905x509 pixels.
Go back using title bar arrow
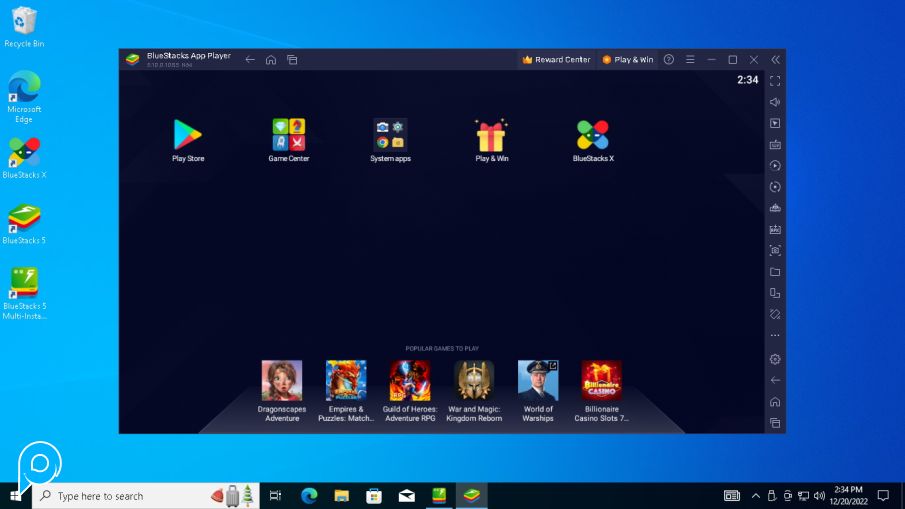(x=250, y=59)
